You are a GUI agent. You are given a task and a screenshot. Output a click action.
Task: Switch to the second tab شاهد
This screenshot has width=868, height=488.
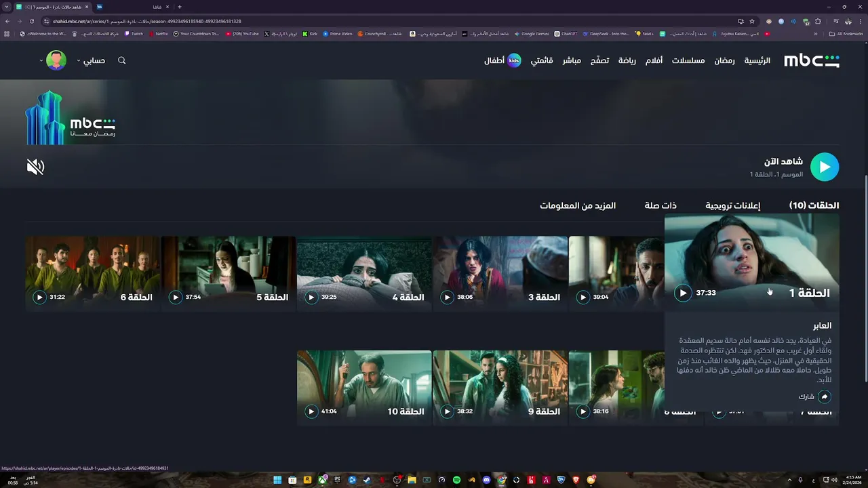pos(133,7)
